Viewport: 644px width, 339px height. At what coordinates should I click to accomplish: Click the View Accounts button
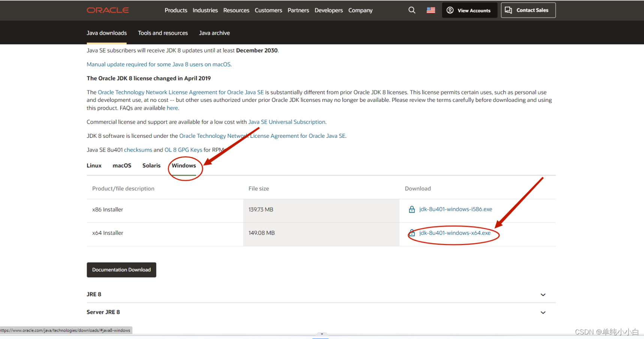pos(469,10)
